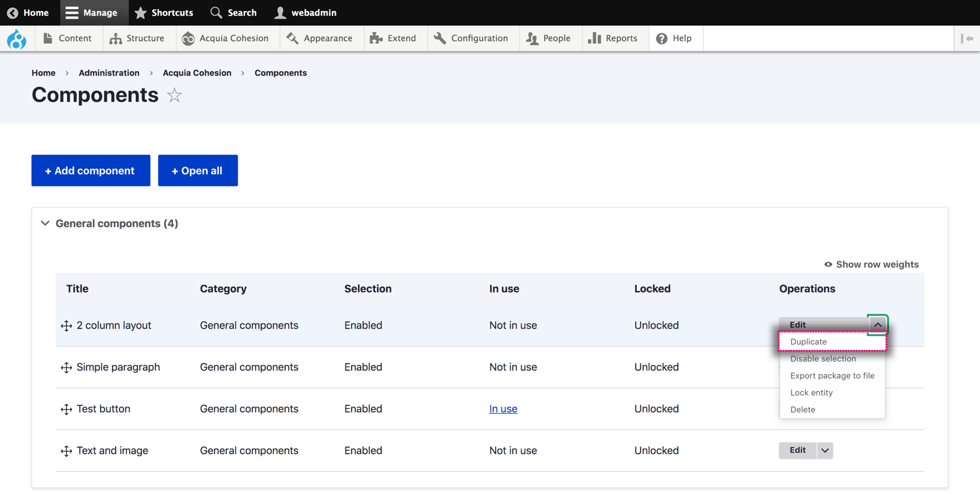Select Disable selection from operations menu
The width and height of the screenshot is (980, 498).
tap(832, 359)
